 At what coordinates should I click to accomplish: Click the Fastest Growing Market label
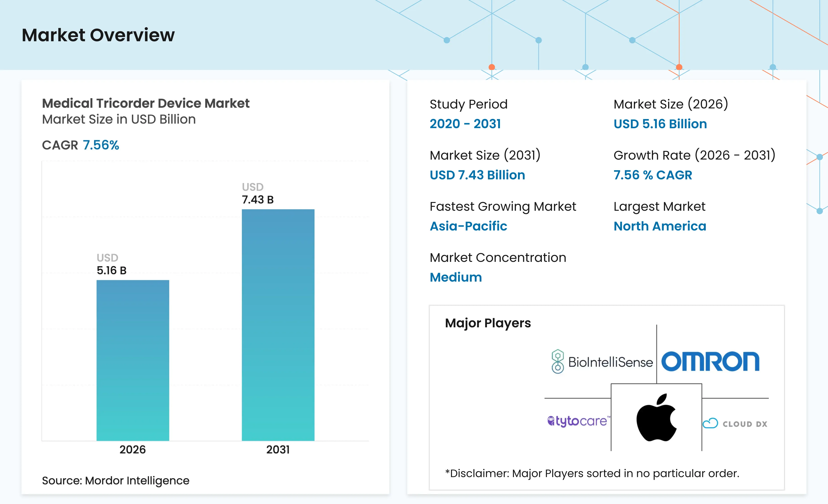503,206
